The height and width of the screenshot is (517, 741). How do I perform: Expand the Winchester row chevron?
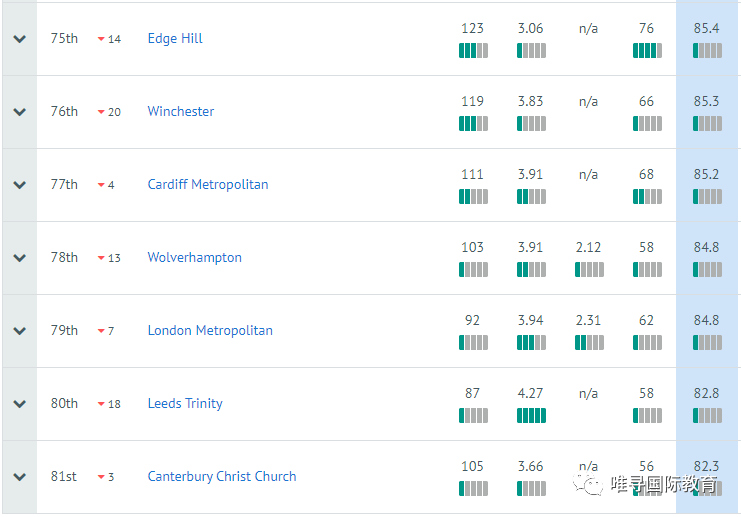point(19,112)
